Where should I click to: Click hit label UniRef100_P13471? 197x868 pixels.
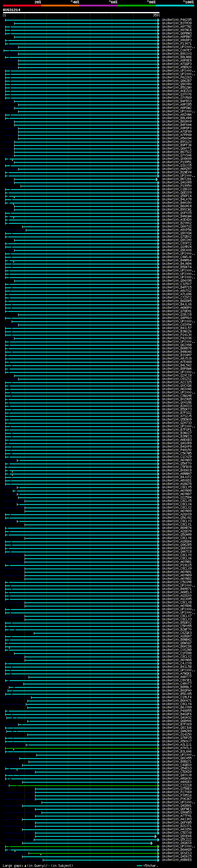click(176, 43)
